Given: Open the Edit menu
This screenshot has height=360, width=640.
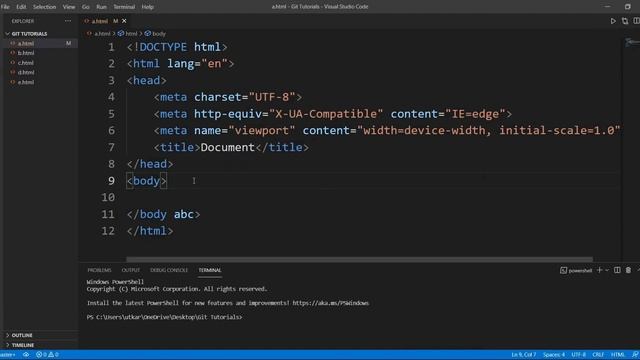Looking at the screenshot, I should (x=21, y=7).
